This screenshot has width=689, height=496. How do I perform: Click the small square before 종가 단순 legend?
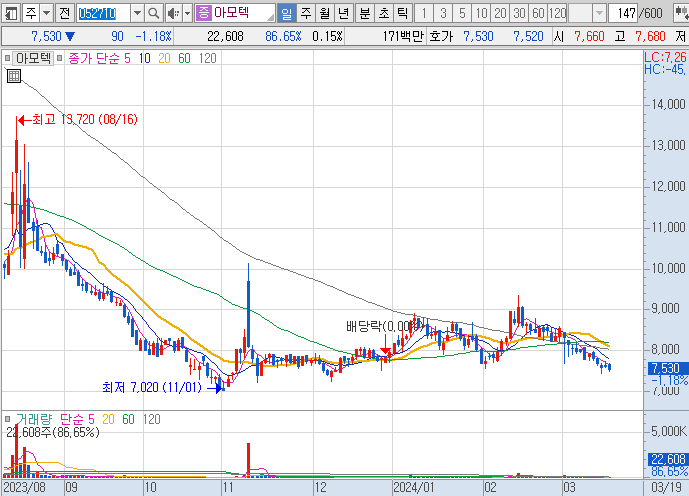[x=60, y=58]
